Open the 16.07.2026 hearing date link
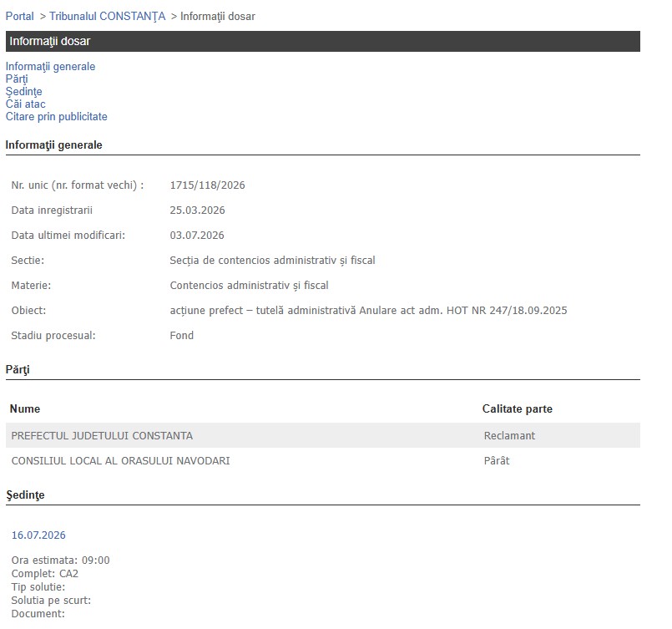672x629 pixels. point(38,535)
